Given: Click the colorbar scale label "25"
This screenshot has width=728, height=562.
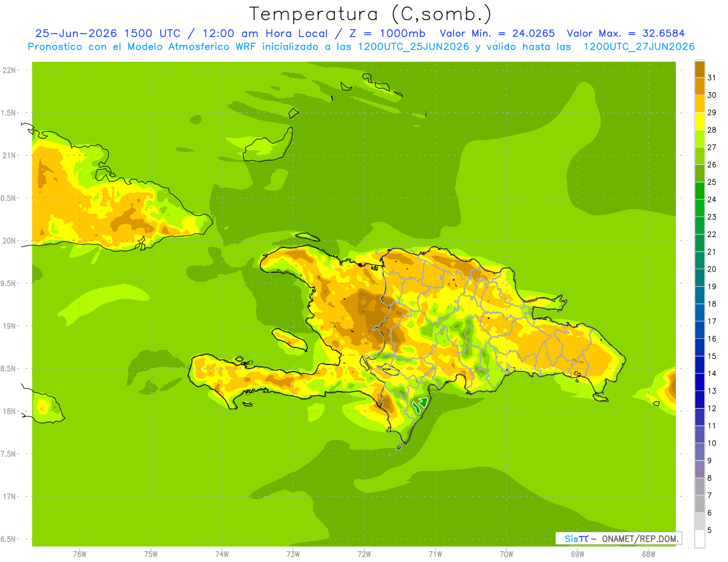Looking at the screenshot, I should click(713, 182).
